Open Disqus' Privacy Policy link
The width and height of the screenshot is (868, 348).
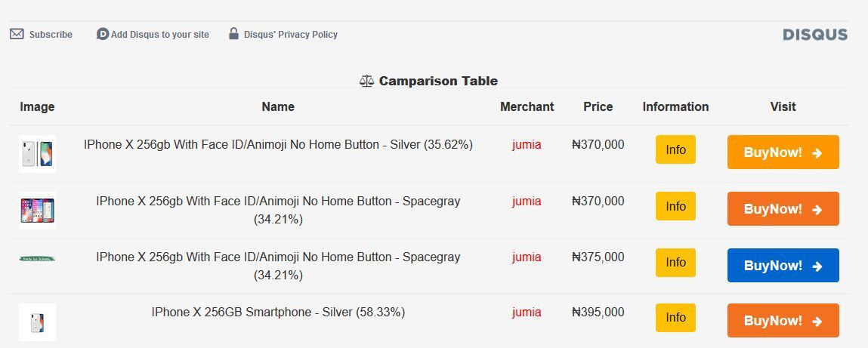tap(290, 35)
